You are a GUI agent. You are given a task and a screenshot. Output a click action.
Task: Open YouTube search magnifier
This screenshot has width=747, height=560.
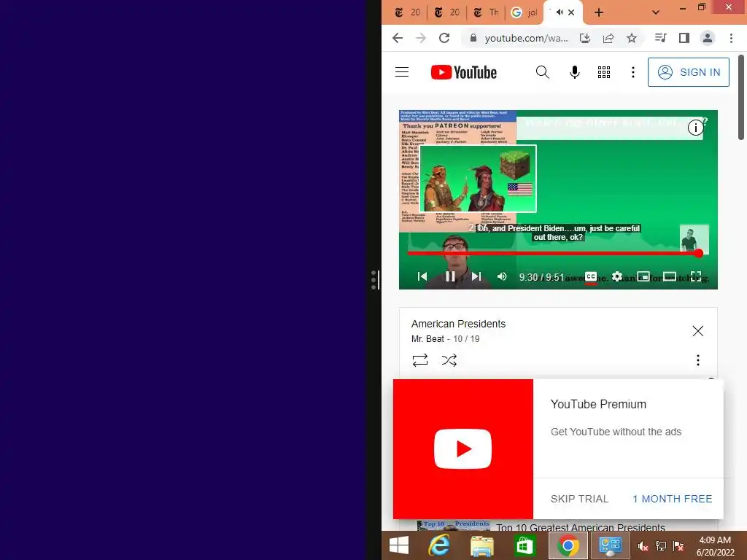point(542,72)
